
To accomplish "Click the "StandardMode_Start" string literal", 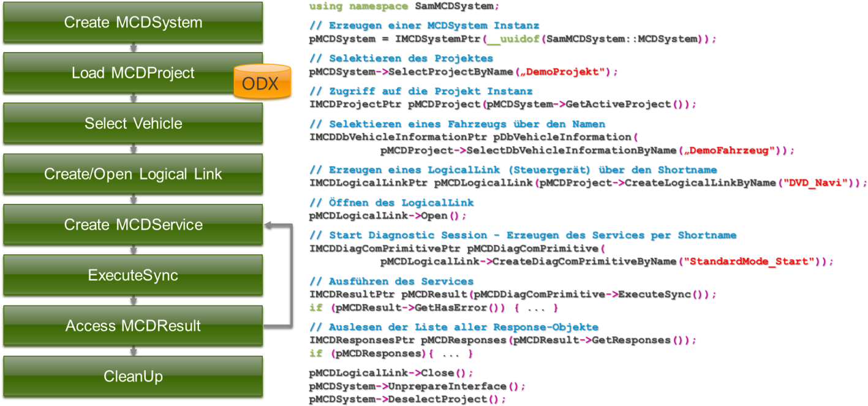I will click(750, 261).
